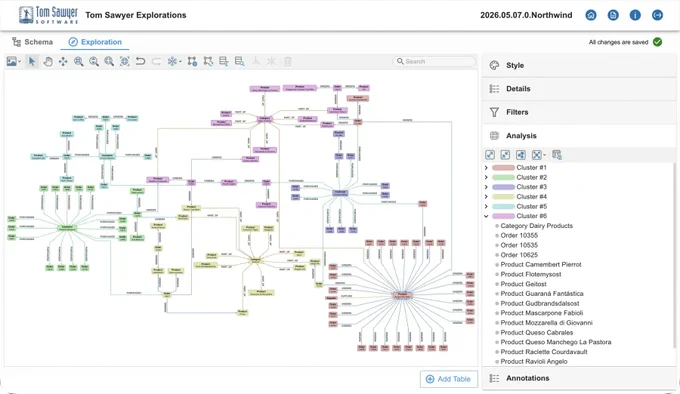Image resolution: width=680 pixels, height=394 pixels.
Task: Click the expand clusters analysis icon
Action: pos(490,155)
